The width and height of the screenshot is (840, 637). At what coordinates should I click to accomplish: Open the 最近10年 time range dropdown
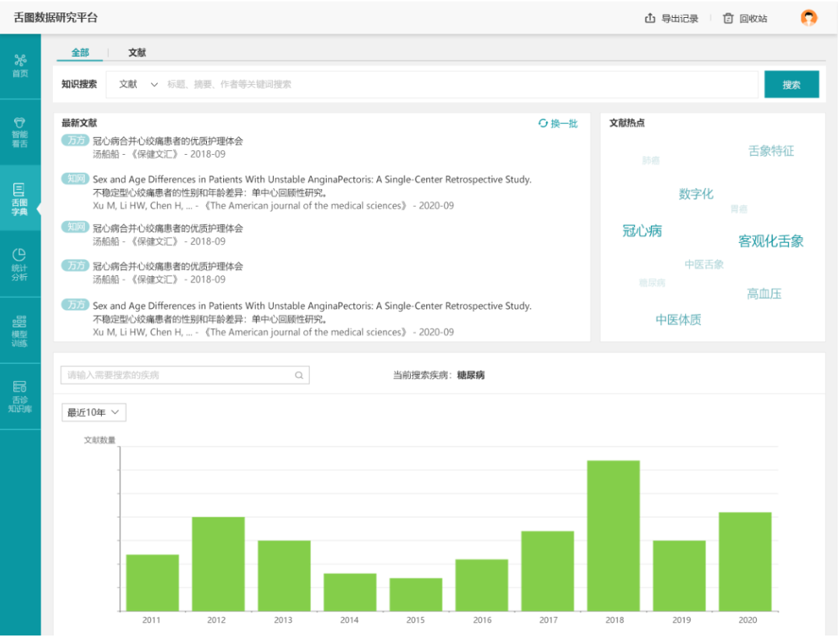tap(93, 412)
